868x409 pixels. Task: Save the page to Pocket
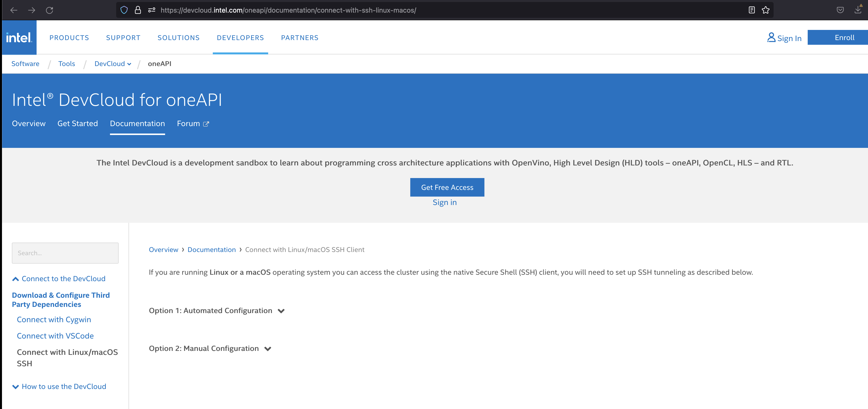[x=840, y=10]
